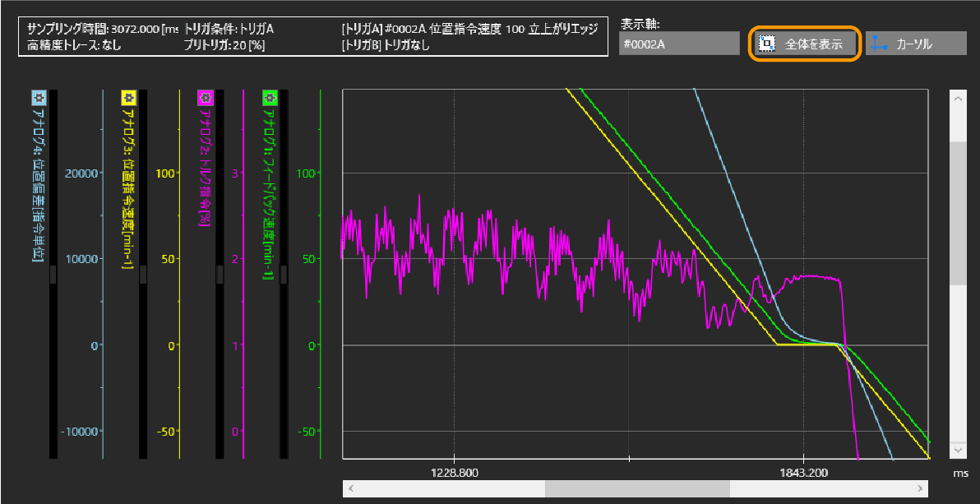Open settings icon for アナログ4 位置偏差 channel
980x504 pixels.
[x=38, y=97]
